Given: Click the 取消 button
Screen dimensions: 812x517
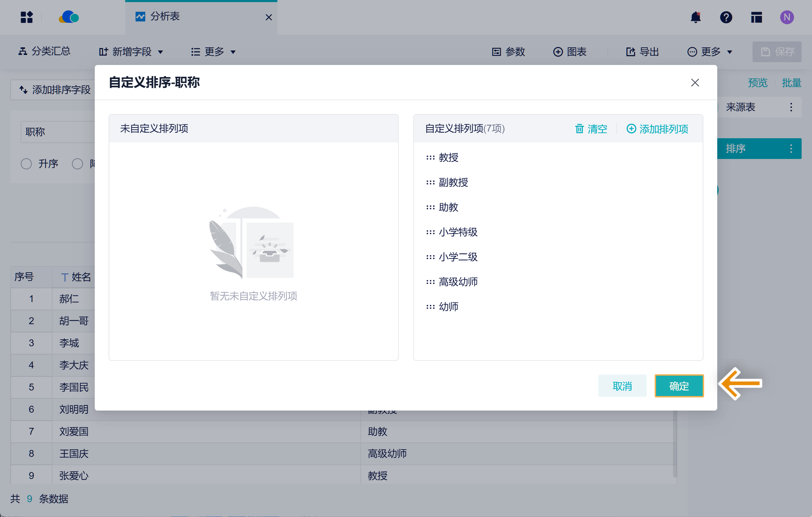Looking at the screenshot, I should [x=622, y=386].
